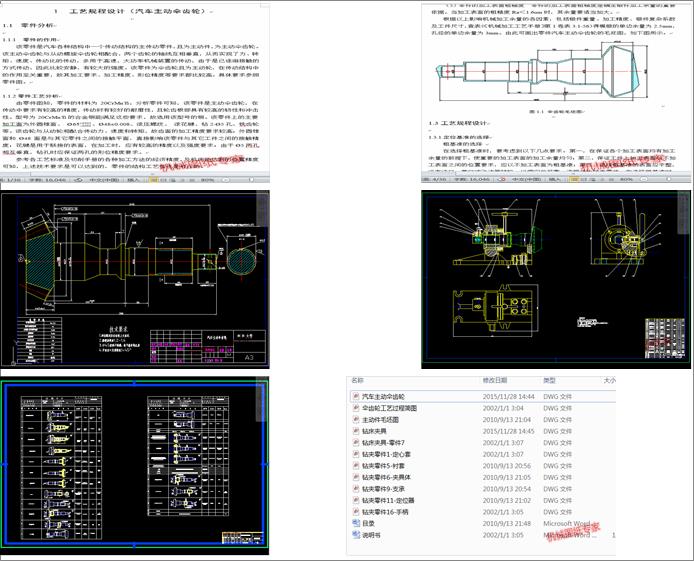
Task: Click language 中文(中国) in left Word status bar
Action: (x=104, y=180)
